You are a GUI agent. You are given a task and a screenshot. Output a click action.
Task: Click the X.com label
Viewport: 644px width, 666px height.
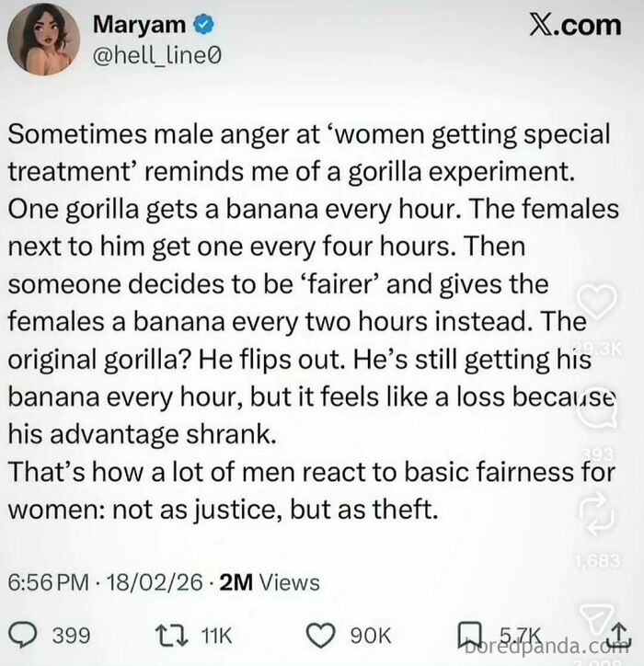coord(576,25)
